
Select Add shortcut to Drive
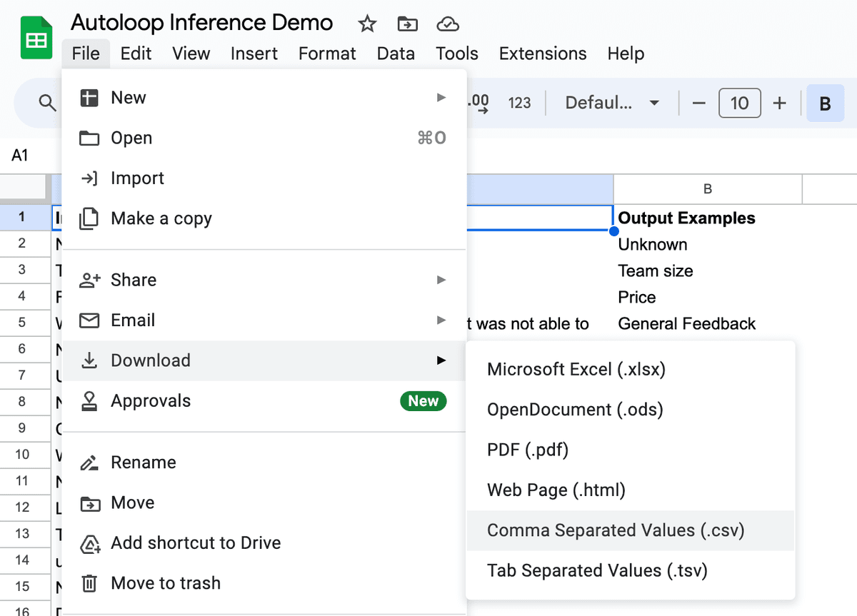[x=264, y=543]
